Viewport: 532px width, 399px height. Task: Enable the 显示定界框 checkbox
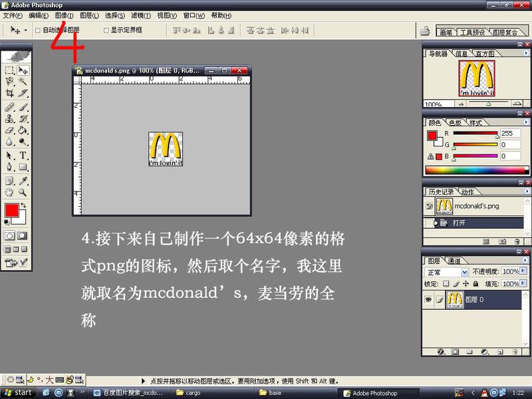(106, 31)
